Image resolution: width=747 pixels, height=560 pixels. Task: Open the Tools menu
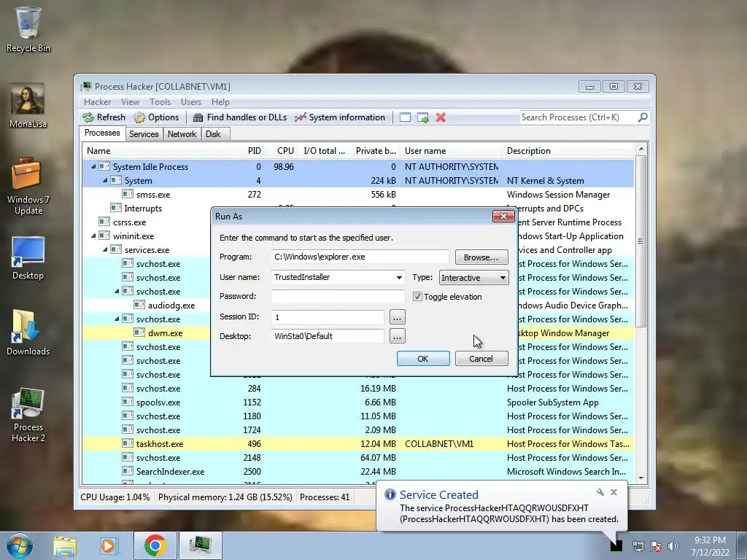(160, 102)
